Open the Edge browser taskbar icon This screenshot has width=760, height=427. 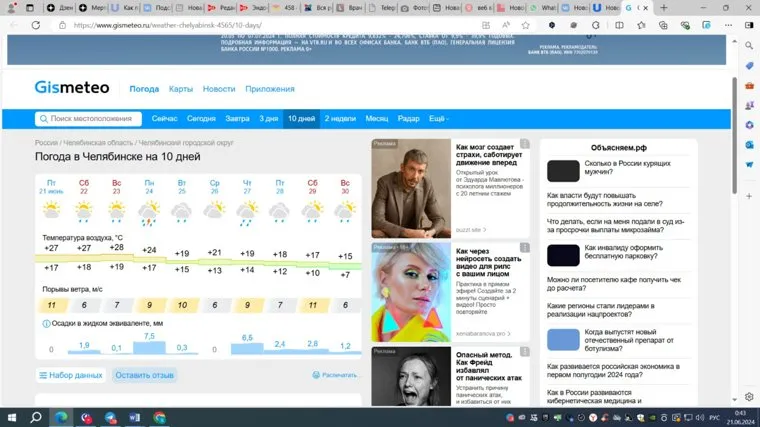(x=61, y=417)
